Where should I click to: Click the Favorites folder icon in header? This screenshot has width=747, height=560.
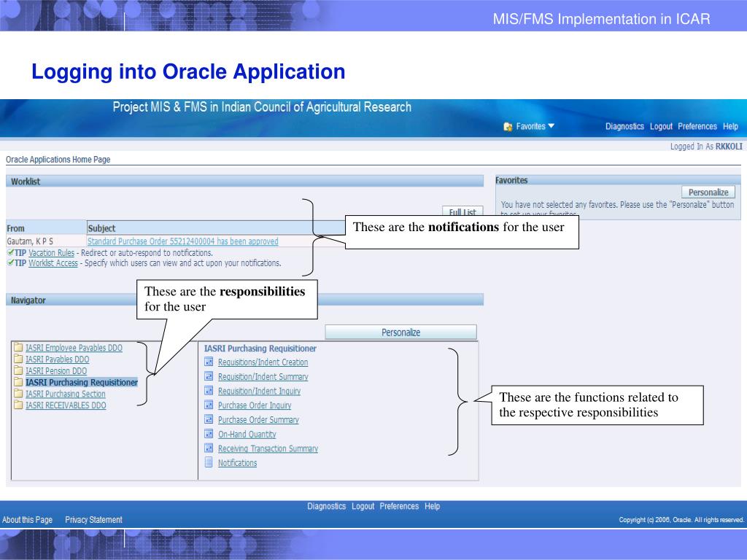click(x=508, y=127)
